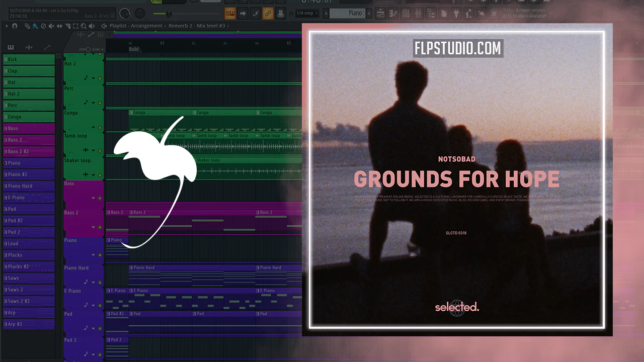The width and height of the screenshot is (644, 362).
Task: Mute the Shaker loop playlist track
Action: tap(100, 175)
